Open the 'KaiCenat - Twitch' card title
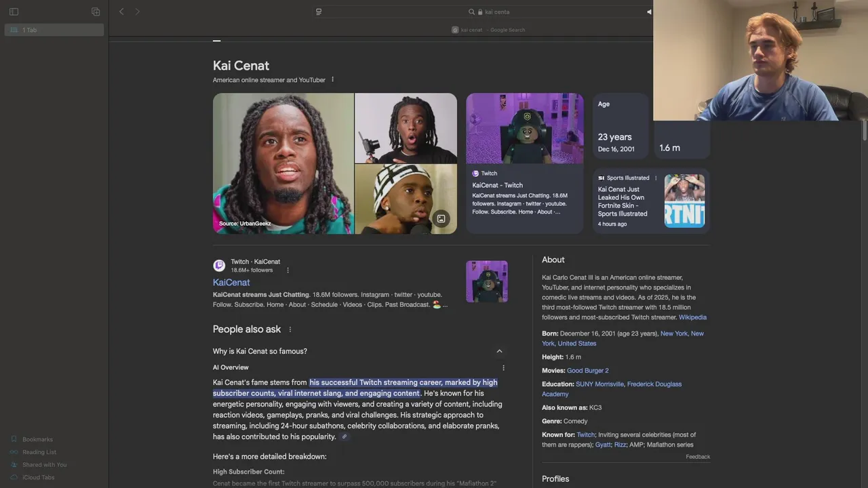868x488 pixels. (x=498, y=185)
